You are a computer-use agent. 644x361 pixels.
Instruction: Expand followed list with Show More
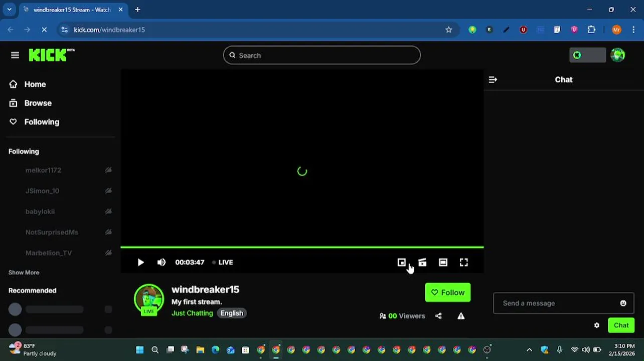(x=24, y=272)
